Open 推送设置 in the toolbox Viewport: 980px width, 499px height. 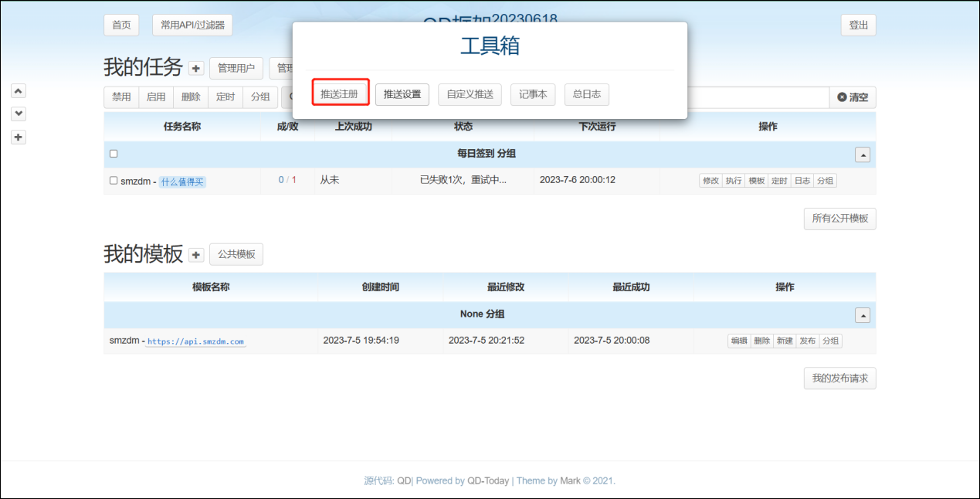[x=402, y=95]
